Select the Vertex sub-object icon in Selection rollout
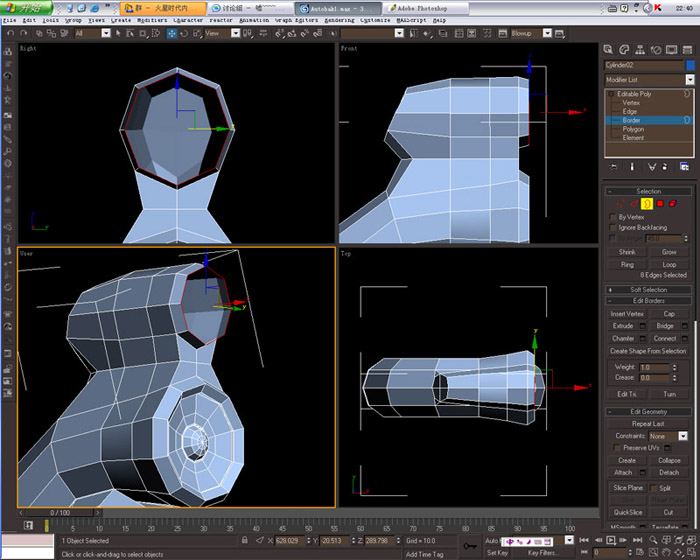This screenshot has width=700, height=560. pos(621,204)
